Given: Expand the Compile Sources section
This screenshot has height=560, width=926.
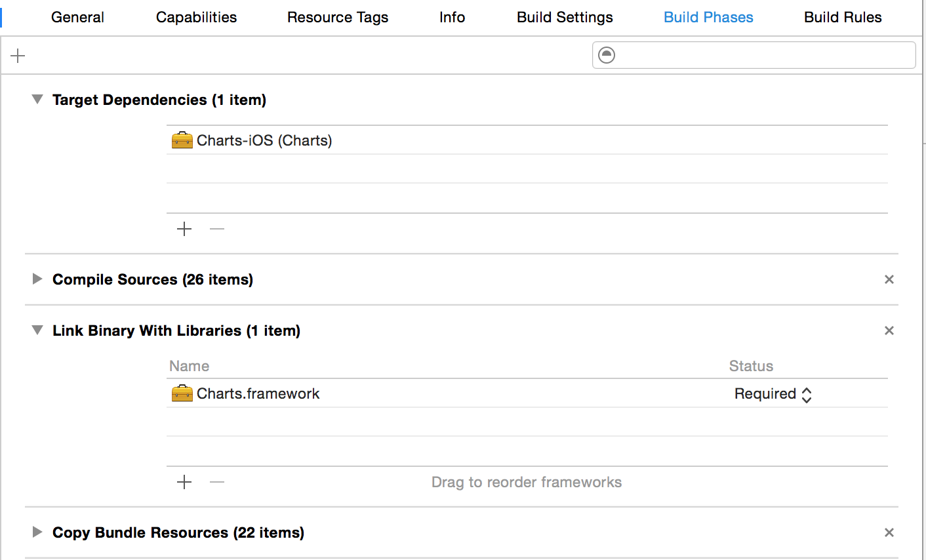Looking at the screenshot, I should pyautogui.click(x=37, y=279).
